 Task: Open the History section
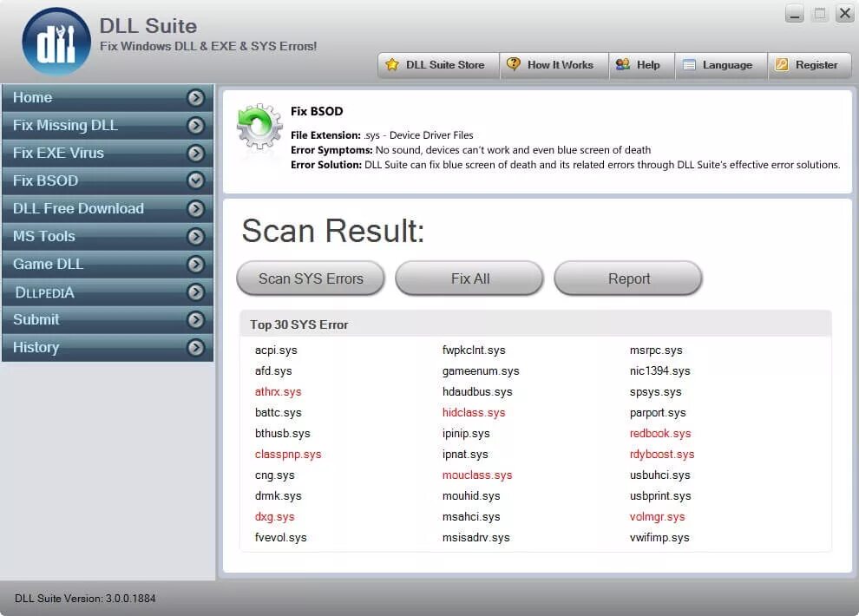coord(108,348)
